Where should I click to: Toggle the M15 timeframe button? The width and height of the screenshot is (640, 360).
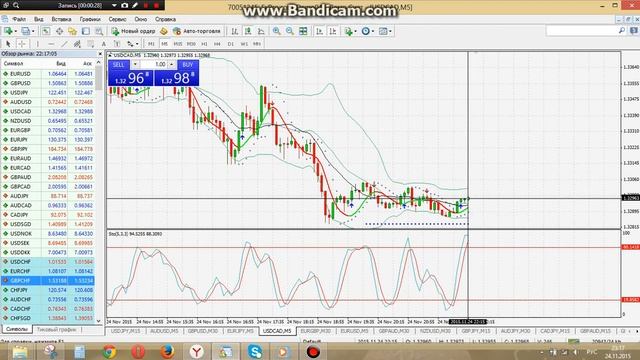[x=178, y=44]
